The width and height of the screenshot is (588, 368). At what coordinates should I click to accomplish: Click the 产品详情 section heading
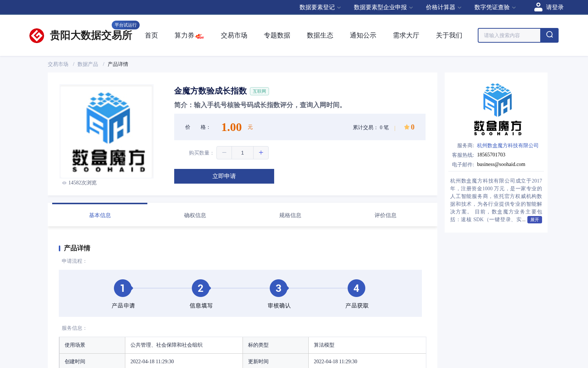coord(77,248)
